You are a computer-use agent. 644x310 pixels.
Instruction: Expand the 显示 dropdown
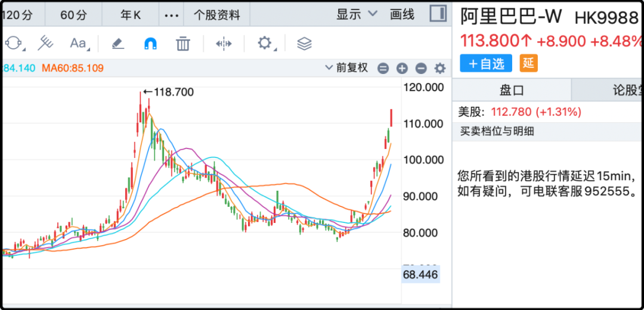357,14
